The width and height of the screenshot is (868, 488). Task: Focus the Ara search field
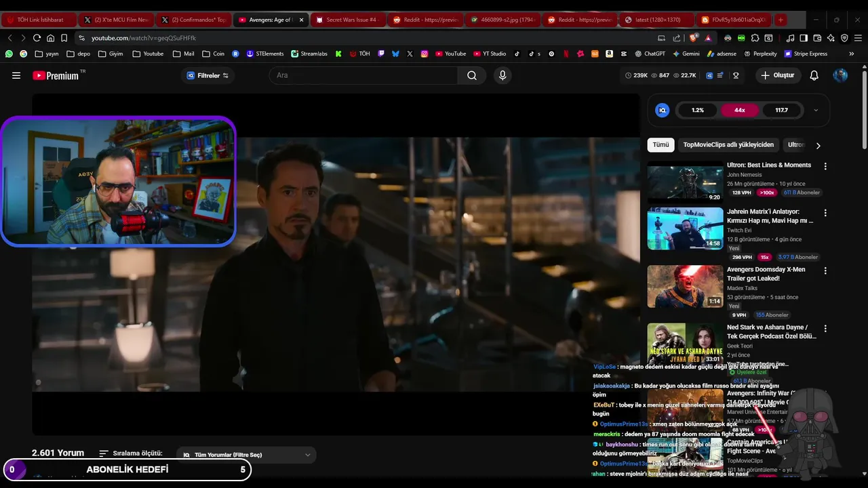click(363, 75)
